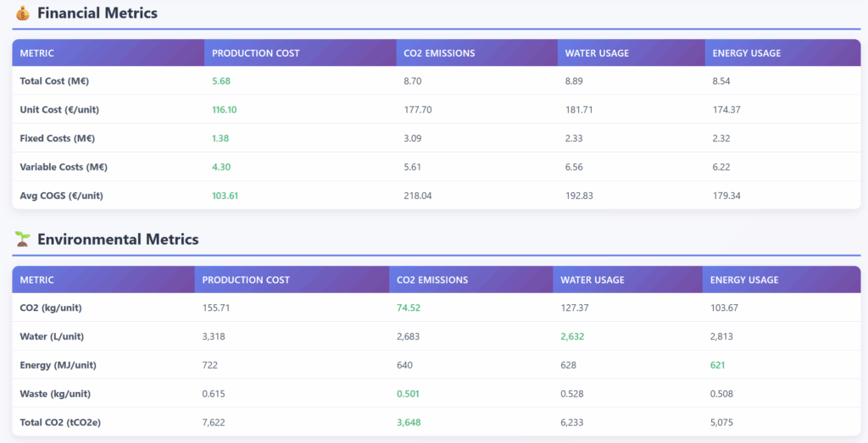The image size is (868, 443).
Task: Click Energy Usage header in Environmental Metrics table
Action: 744,280
